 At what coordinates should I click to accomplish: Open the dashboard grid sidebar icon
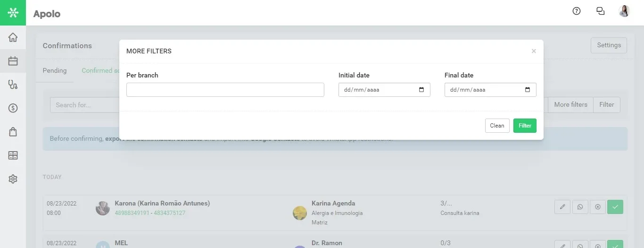click(13, 155)
